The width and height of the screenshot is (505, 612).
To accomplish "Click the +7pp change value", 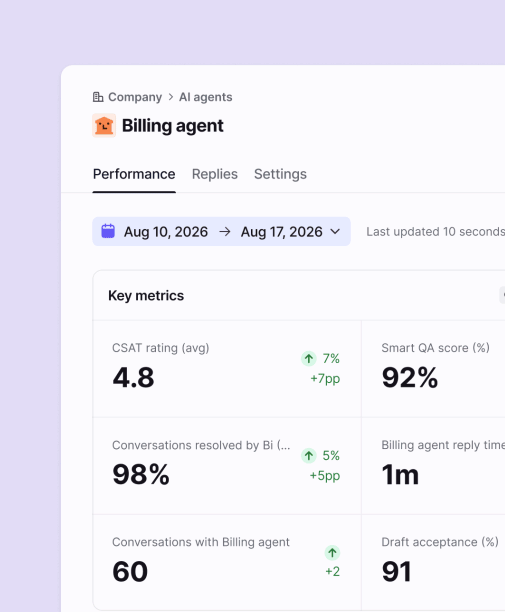I will coord(325,379).
